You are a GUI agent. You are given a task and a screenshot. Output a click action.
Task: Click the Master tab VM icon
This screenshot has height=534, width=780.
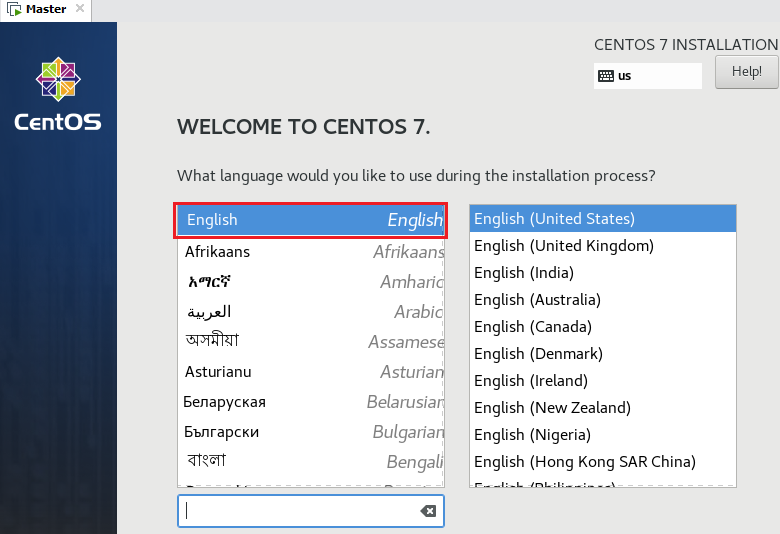click(14, 9)
